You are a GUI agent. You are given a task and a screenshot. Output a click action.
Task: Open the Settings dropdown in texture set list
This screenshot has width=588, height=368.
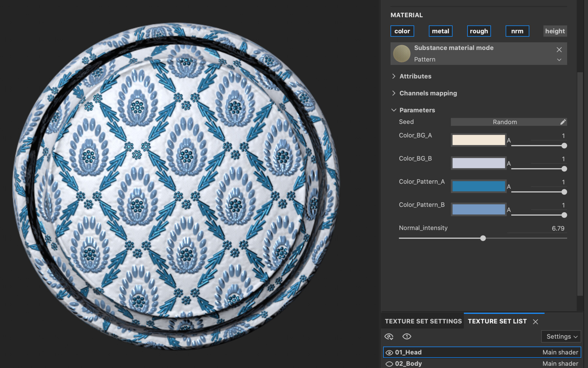561,336
